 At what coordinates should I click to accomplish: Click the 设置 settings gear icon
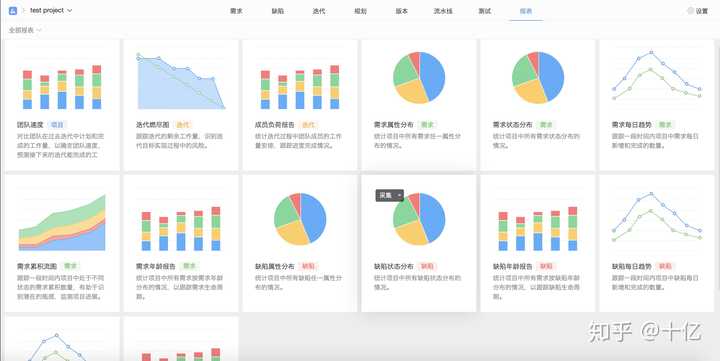690,11
